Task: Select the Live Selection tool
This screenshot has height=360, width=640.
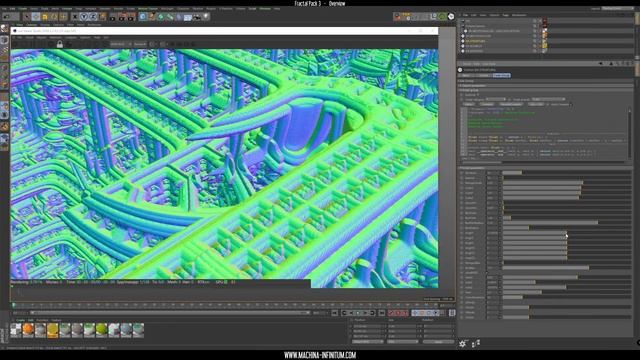Action: 27,17
